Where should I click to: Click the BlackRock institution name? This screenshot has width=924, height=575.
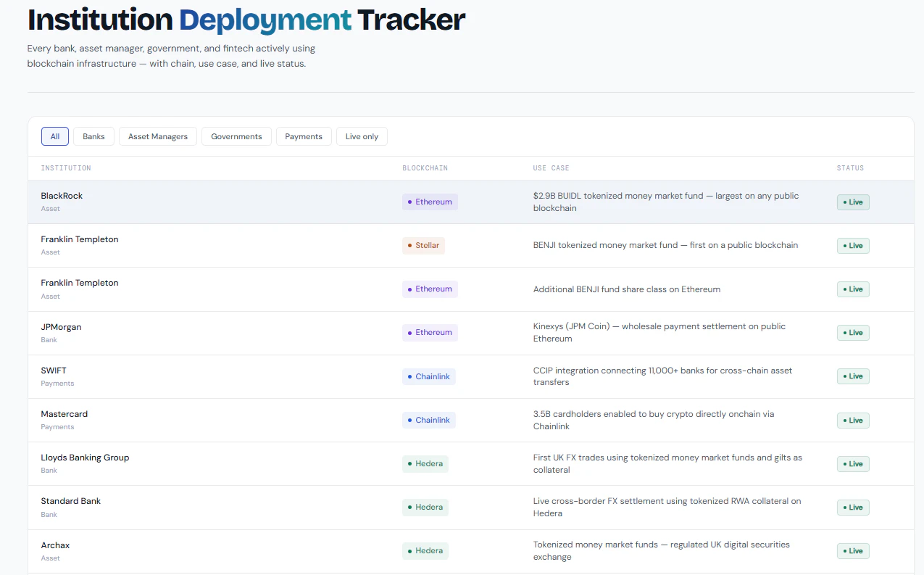(x=62, y=195)
